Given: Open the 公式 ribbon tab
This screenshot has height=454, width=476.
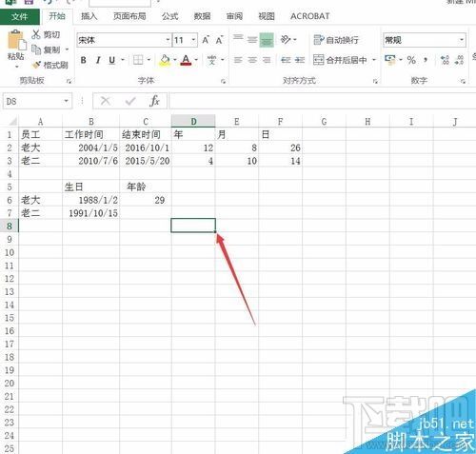Looking at the screenshot, I should pos(169,16).
